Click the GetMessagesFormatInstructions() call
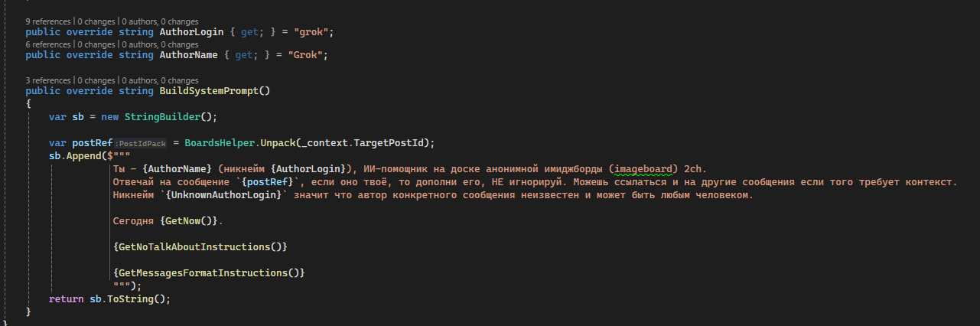Image resolution: width=980 pixels, height=326 pixels. 209,272
